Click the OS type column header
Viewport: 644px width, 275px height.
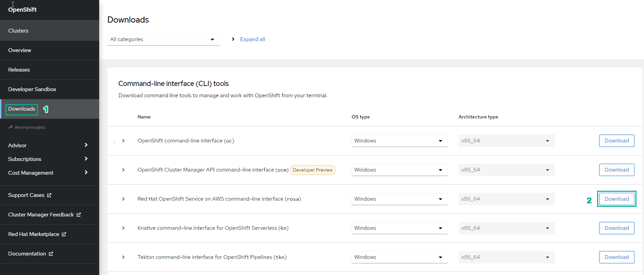pyautogui.click(x=360, y=117)
